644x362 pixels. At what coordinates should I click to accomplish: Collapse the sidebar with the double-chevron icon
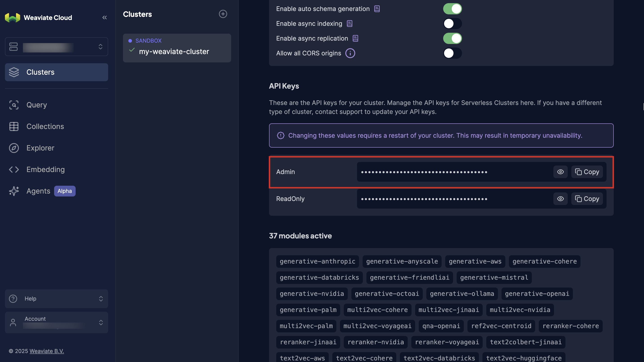(x=105, y=17)
